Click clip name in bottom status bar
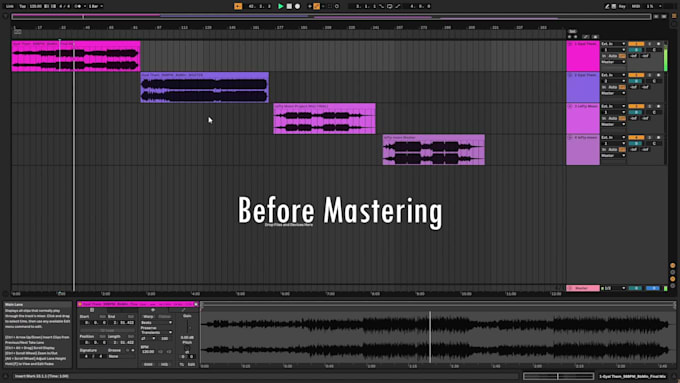The image size is (680, 383). (x=633, y=376)
